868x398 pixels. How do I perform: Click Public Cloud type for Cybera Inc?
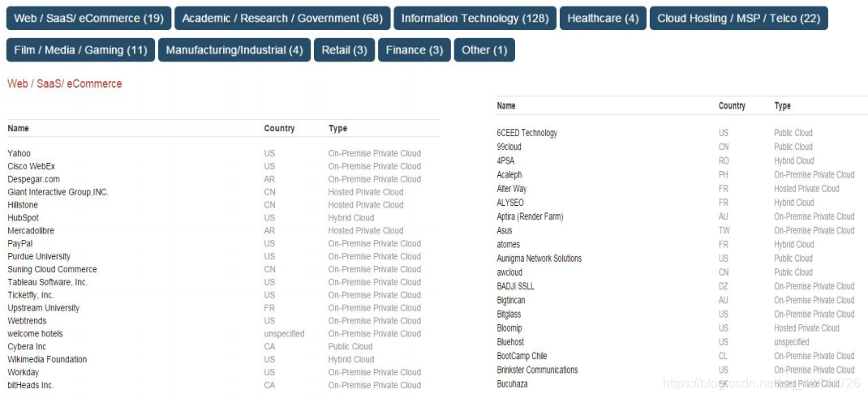(350, 347)
